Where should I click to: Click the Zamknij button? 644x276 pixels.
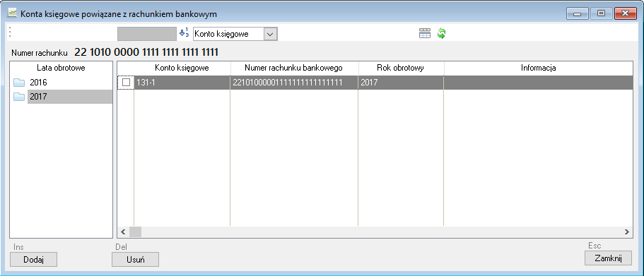[x=608, y=258]
